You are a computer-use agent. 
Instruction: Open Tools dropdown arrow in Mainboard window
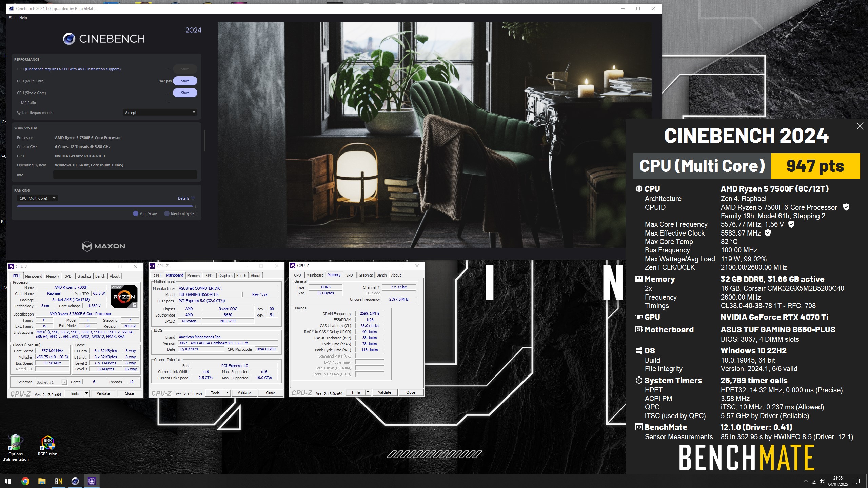click(228, 393)
